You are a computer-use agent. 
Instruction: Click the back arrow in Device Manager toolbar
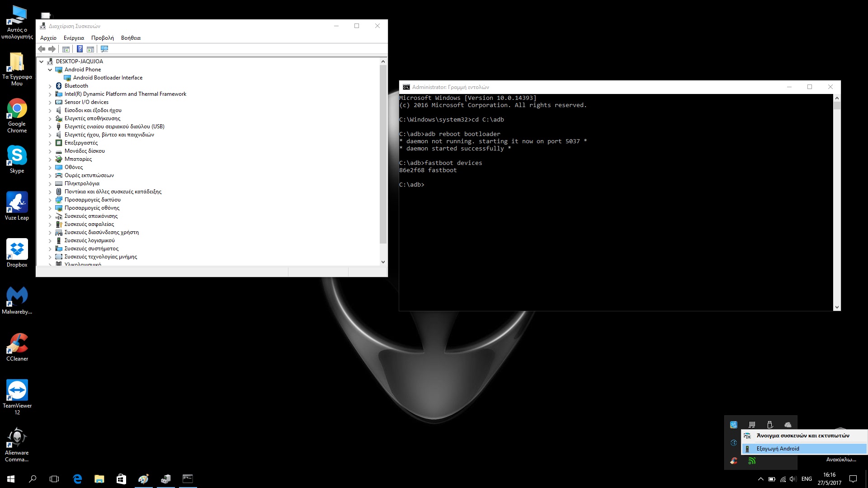(42, 49)
